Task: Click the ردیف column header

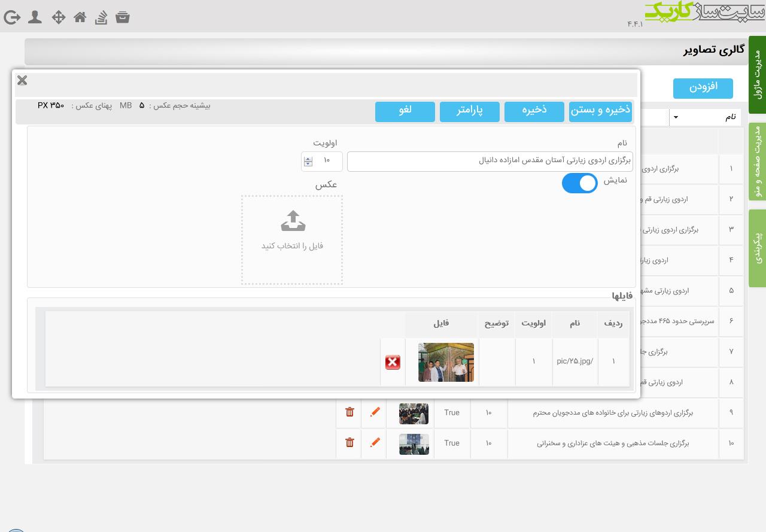Action: pyautogui.click(x=613, y=324)
